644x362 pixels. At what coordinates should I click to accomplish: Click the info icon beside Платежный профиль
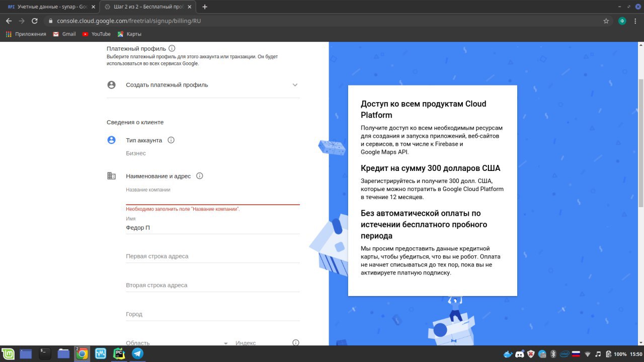pyautogui.click(x=172, y=48)
